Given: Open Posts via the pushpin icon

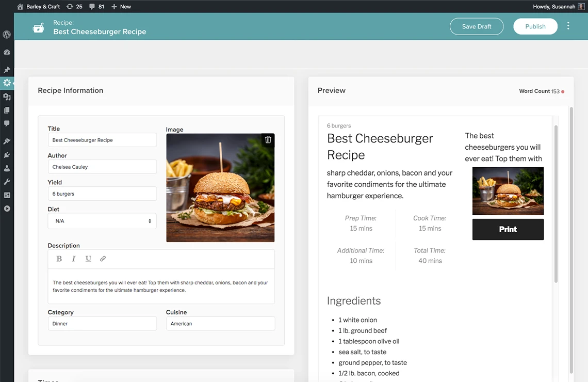Looking at the screenshot, I should click(x=7, y=70).
